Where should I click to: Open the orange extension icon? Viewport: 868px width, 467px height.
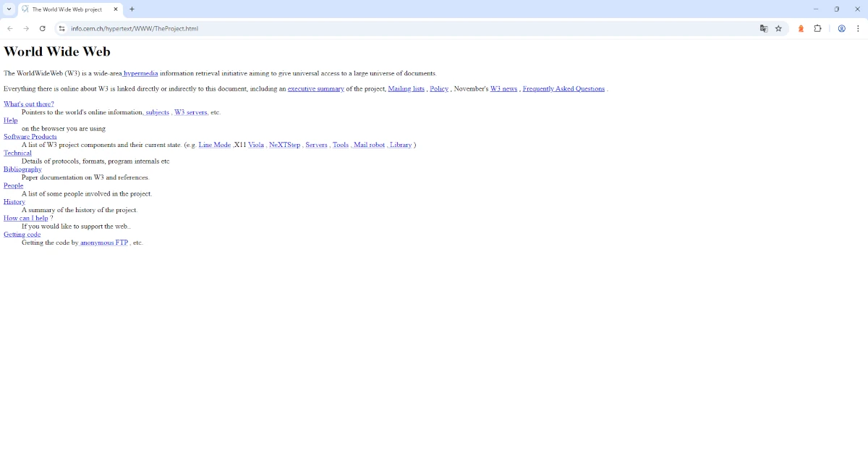(x=801, y=28)
